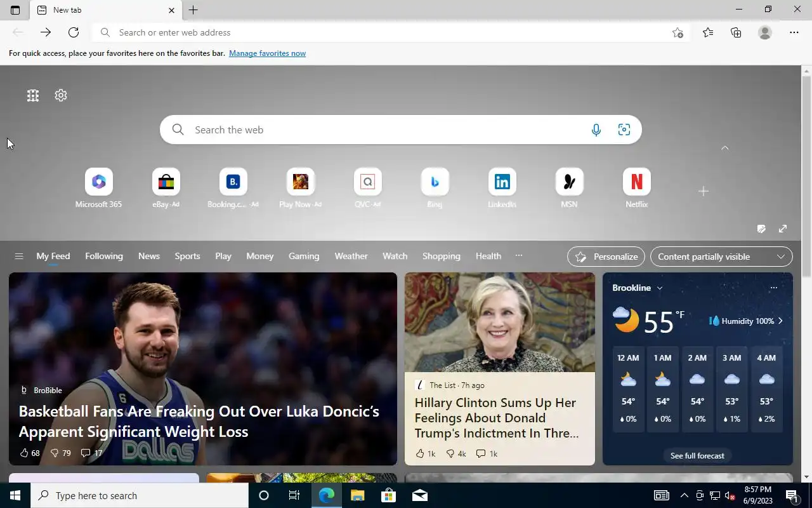Viewport: 812px width, 508px height.
Task: Click the browser Forward arrow
Action: click(x=46, y=32)
